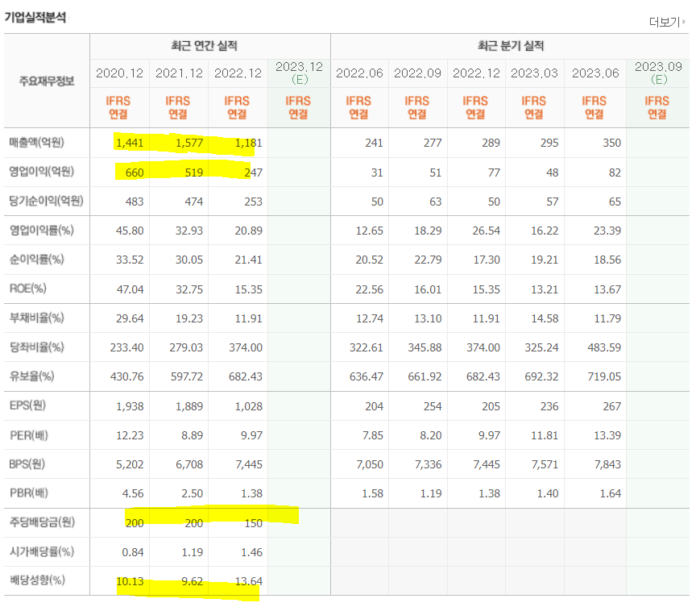Image resolution: width=700 pixels, height=607 pixels.
Task: Click the 당좌비율(%) row label
Action: point(36,347)
